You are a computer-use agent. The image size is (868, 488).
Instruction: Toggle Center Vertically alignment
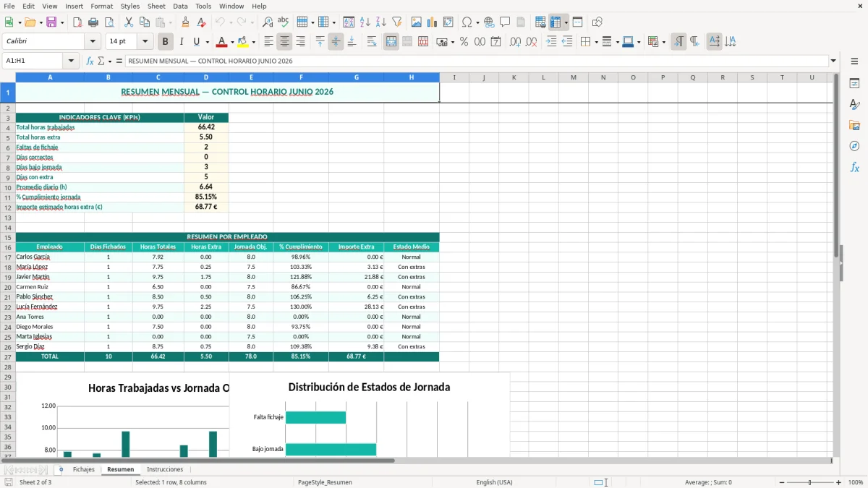336,42
